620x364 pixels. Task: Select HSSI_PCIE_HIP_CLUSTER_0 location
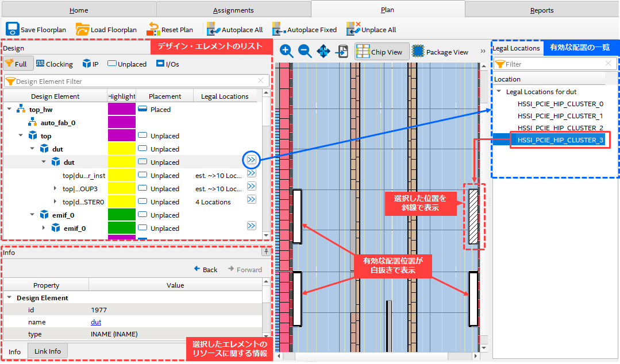(x=560, y=104)
